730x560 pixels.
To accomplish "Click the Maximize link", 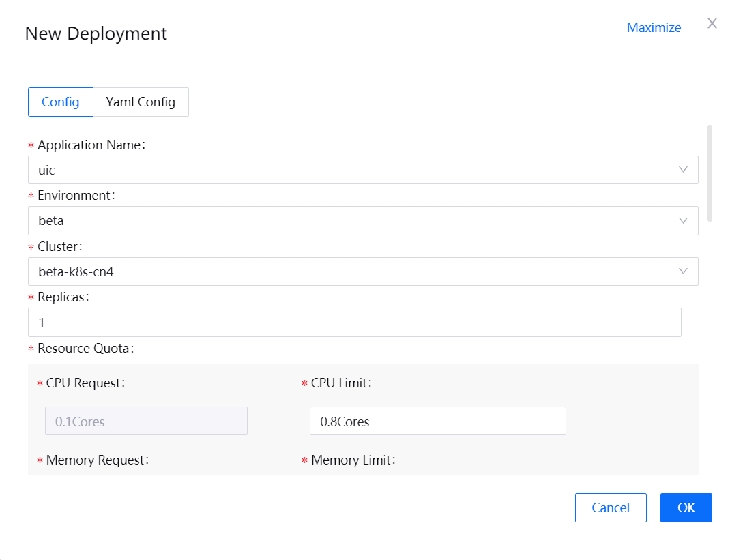I will coord(654,28).
